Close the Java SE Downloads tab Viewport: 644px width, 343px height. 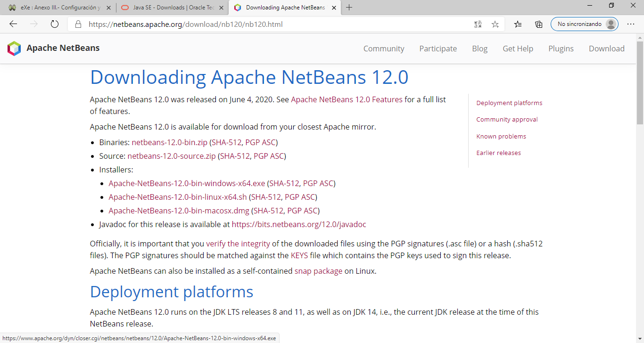pos(221,8)
